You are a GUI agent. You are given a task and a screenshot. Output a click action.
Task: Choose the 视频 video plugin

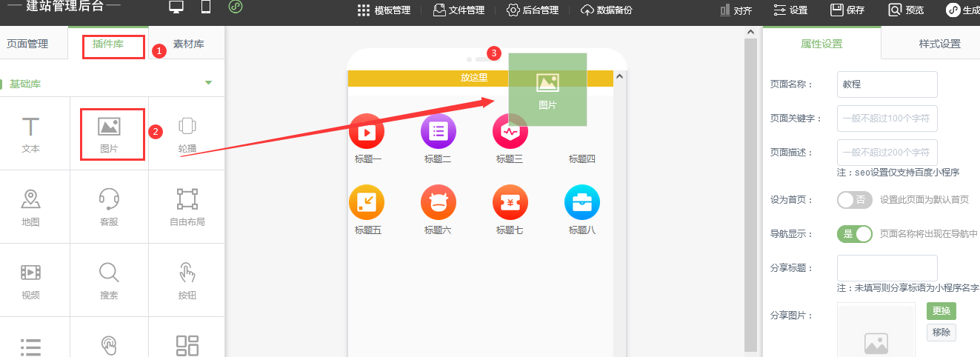point(31,280)
